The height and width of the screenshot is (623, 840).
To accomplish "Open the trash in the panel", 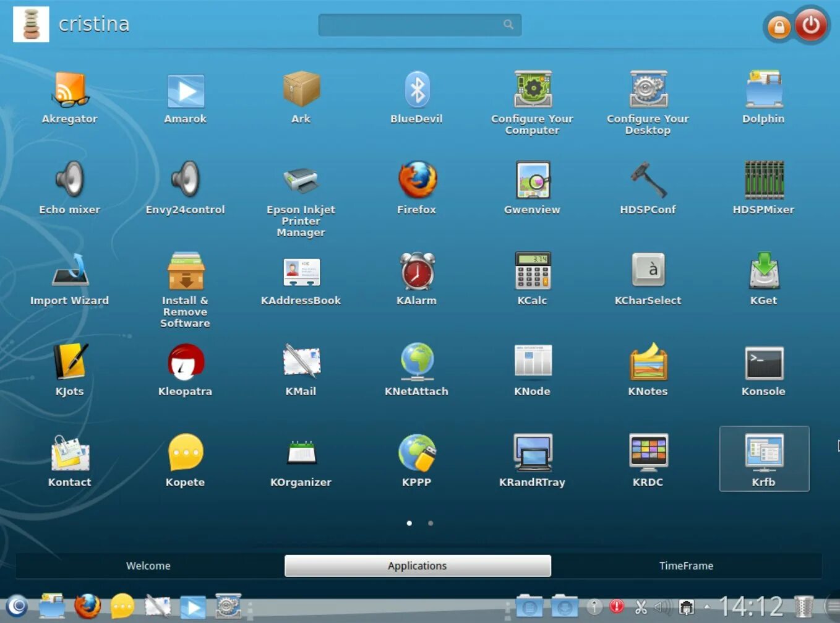I will point(804,606).
